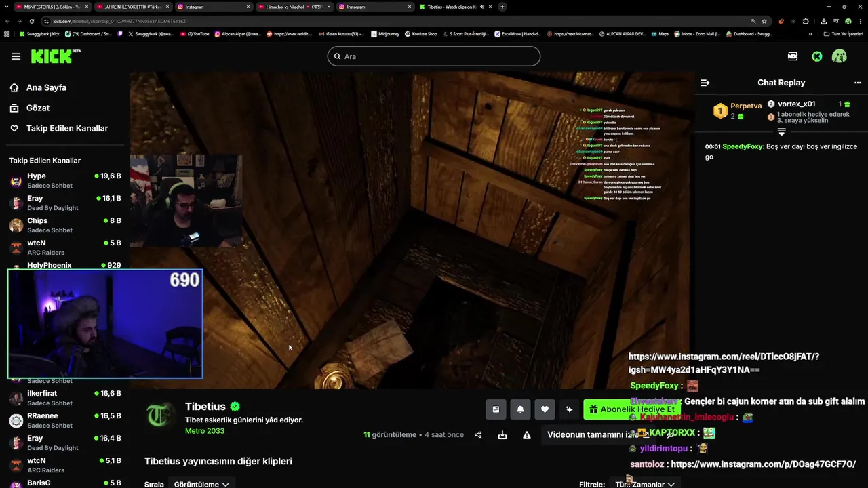
Task: Open the BarisG channel in sidebar
Action: pos(65,483)
